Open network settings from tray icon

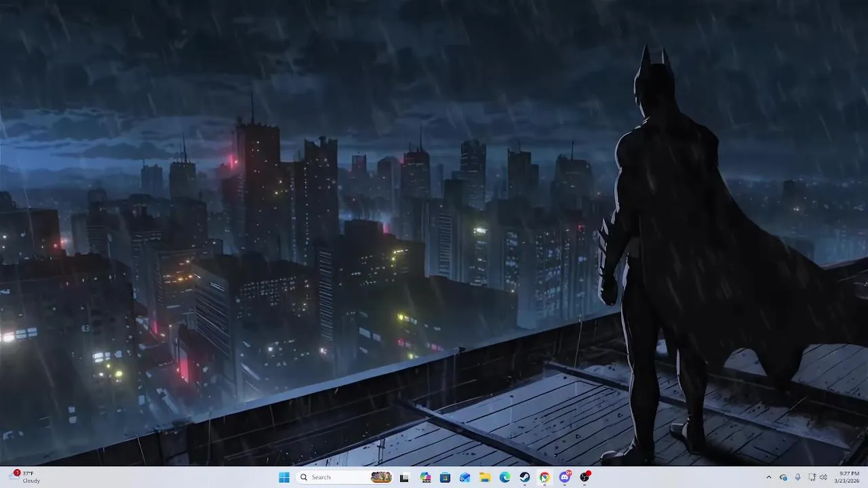pos(812,477)
